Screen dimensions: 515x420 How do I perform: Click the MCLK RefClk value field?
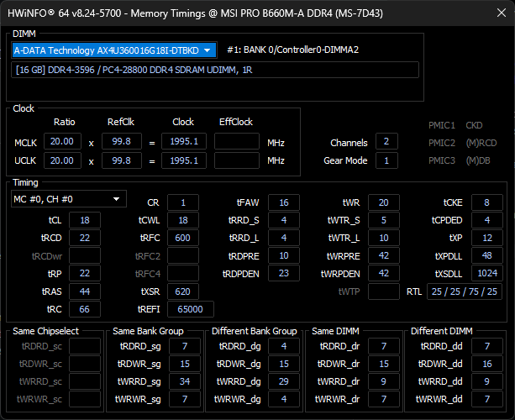pyautogui.click(x=122, y=141)
